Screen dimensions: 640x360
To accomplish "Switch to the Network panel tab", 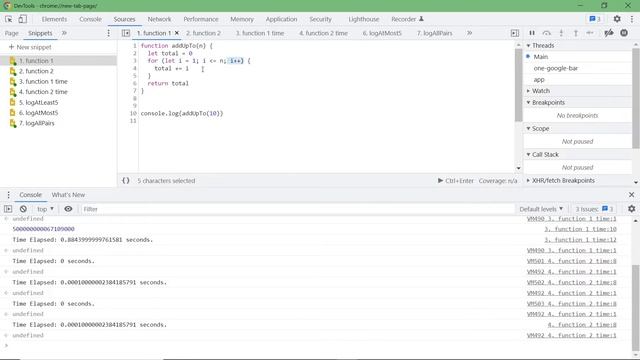I will 159,19.
